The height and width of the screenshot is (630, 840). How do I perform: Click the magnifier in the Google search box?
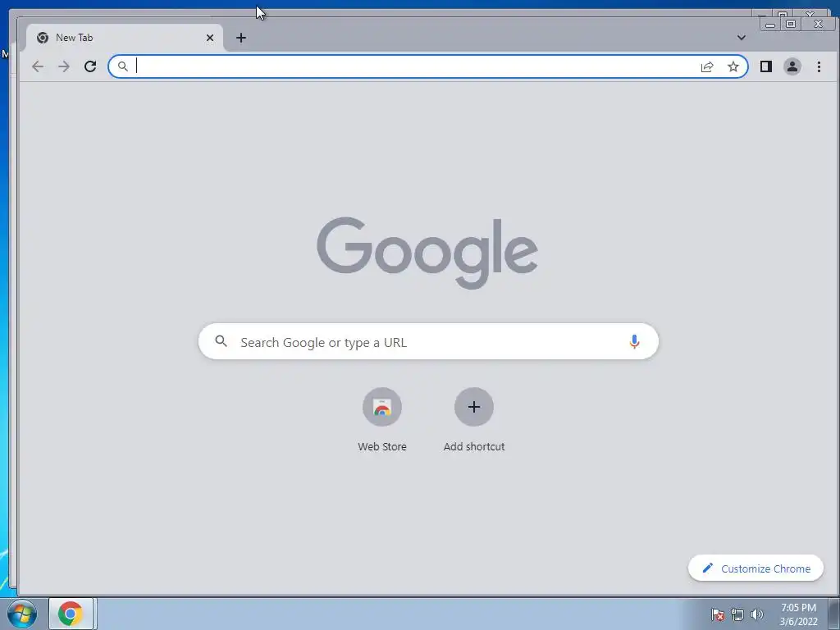click(221, 341)
